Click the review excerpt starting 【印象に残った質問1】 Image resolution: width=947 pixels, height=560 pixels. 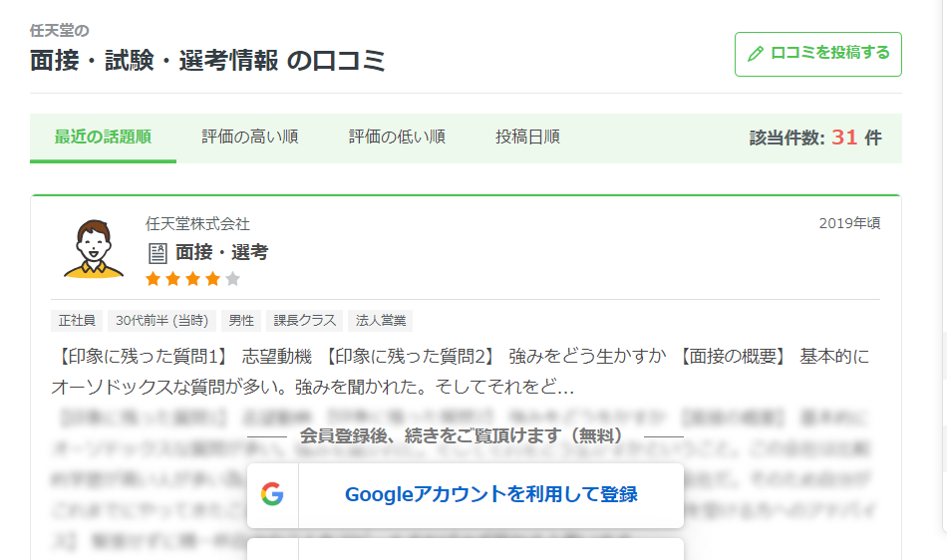(x=461, y=372)
